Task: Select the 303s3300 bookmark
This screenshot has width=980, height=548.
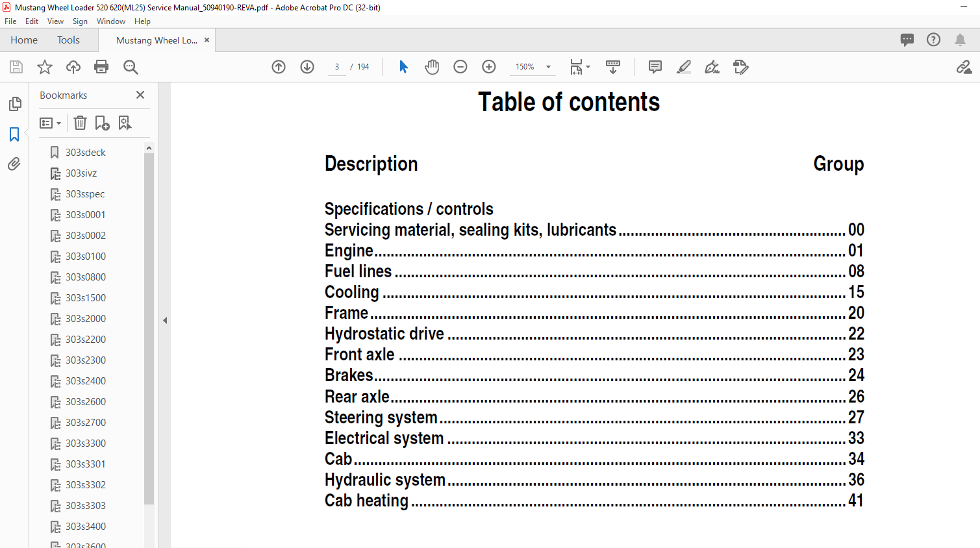Action: pos(85,443)
